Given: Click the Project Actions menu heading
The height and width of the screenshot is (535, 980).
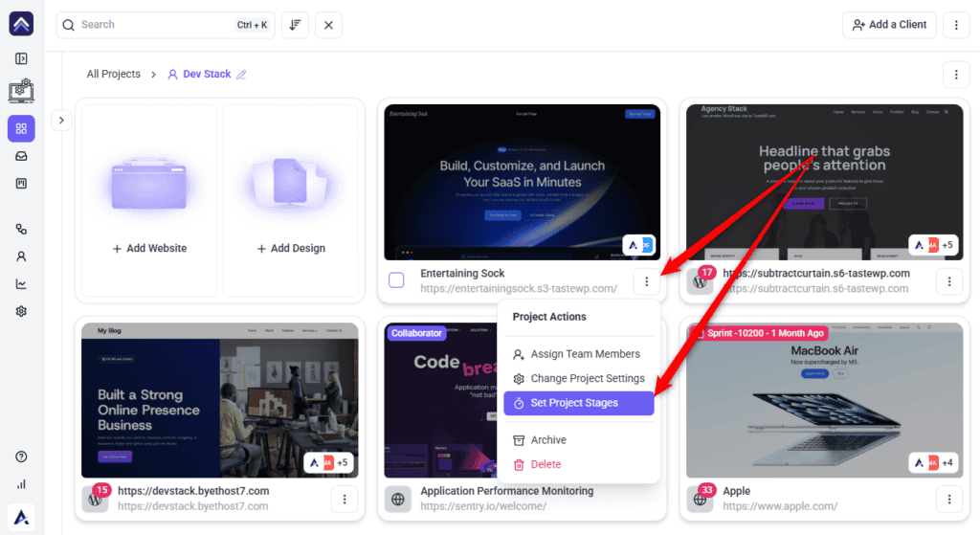Looking at the screenshot, I should click(x=549, y=317).
